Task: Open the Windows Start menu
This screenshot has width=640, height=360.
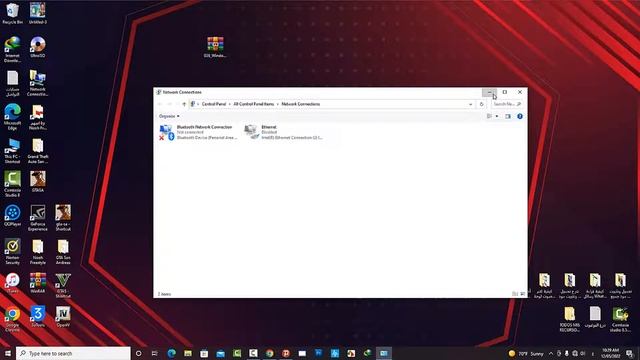Action: [x=7, y=353]
